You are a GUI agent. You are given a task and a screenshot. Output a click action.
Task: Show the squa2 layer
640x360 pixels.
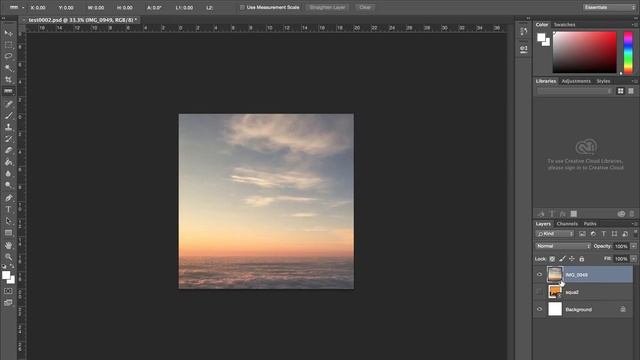540,292
